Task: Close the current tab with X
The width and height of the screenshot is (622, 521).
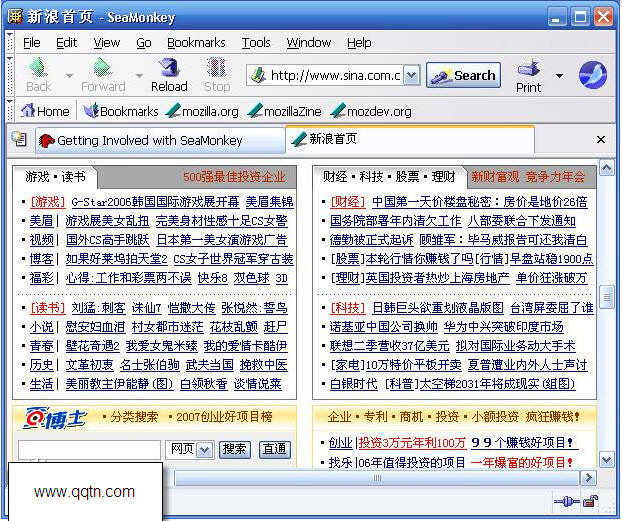Action: coord(601,140)
